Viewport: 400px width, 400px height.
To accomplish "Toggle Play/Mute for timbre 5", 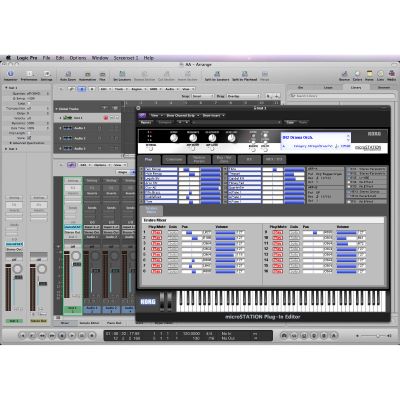I will click(156, 254).
